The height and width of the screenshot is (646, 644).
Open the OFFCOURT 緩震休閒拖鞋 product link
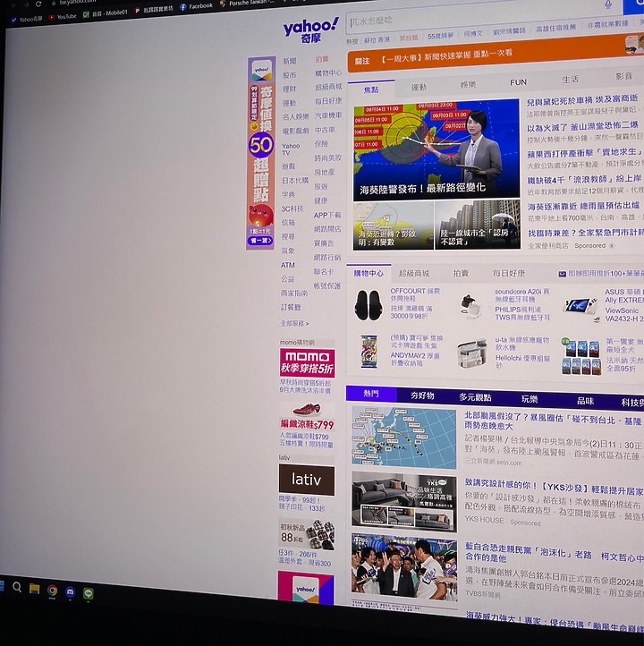[x=415, y=294]
